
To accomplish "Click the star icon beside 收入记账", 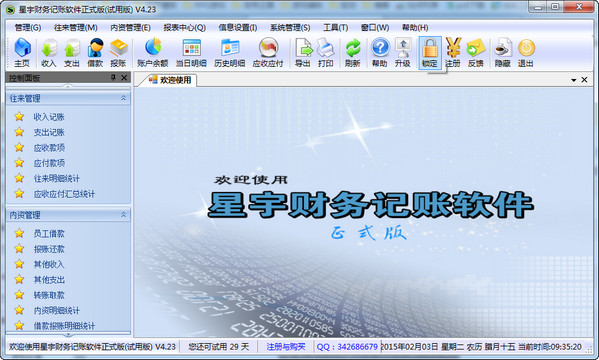I will click(x=19, y=117).
